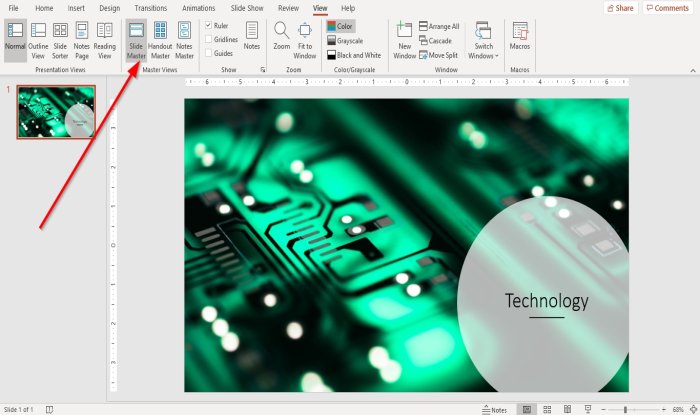Click the 68% zoom level
The width and height of the screenshot is (700, 415).
coord(678,409)
